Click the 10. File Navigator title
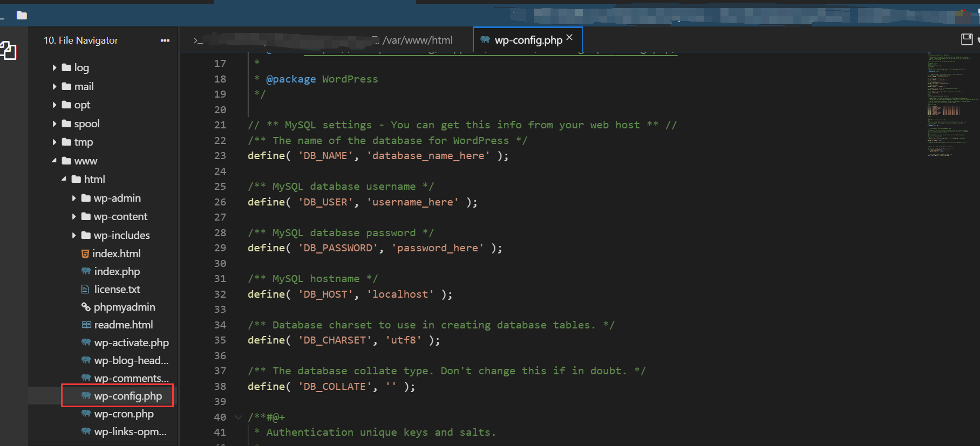The image size is (980, 446). (x=81, y=40)
